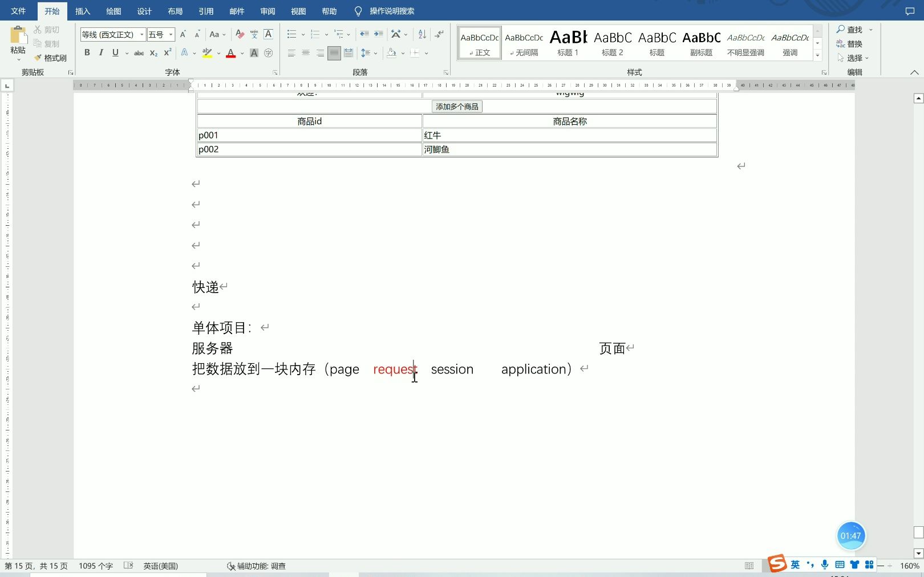Click the sort A-Z icon
Viewport: 924px width, 577px height.
click(422, 35)
